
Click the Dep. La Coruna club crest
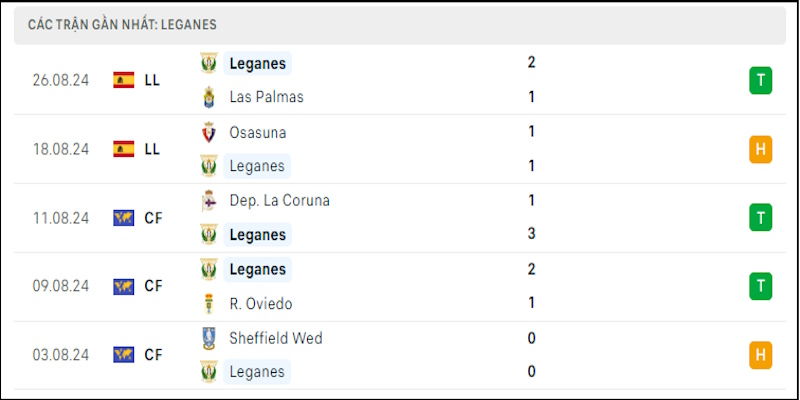click(209, 201)
